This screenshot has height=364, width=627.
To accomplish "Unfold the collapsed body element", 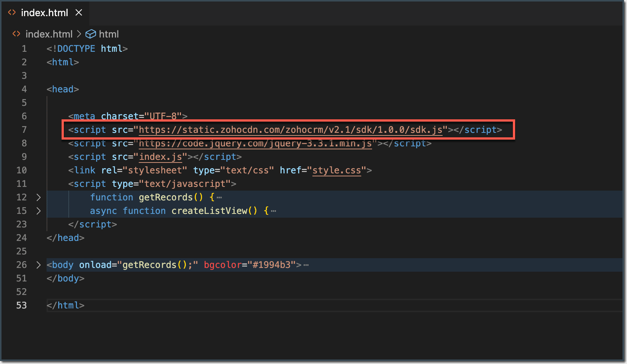I will click(38, 265).
